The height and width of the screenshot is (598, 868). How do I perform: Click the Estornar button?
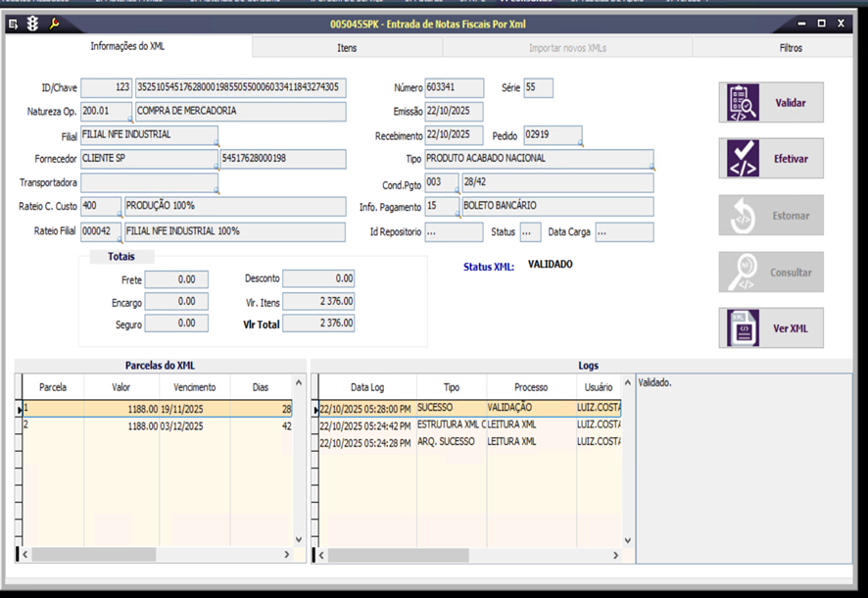coord(771,216)
